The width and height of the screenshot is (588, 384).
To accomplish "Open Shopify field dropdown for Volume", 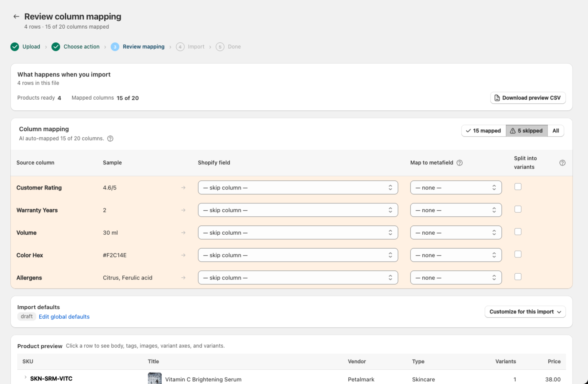I will [x=298, y=232].
